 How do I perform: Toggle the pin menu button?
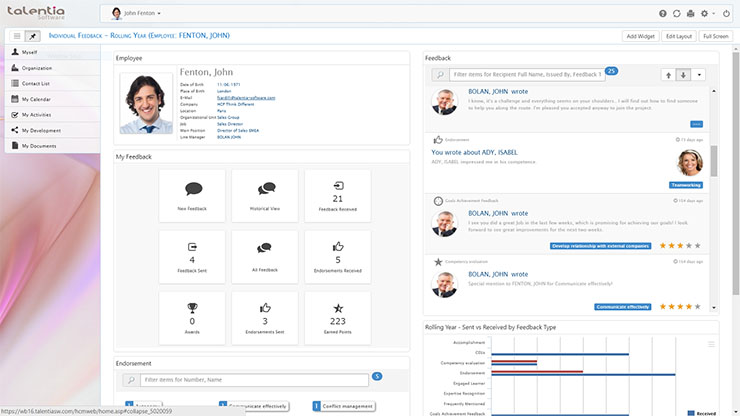pyautogui.click(x=33, y=36)
